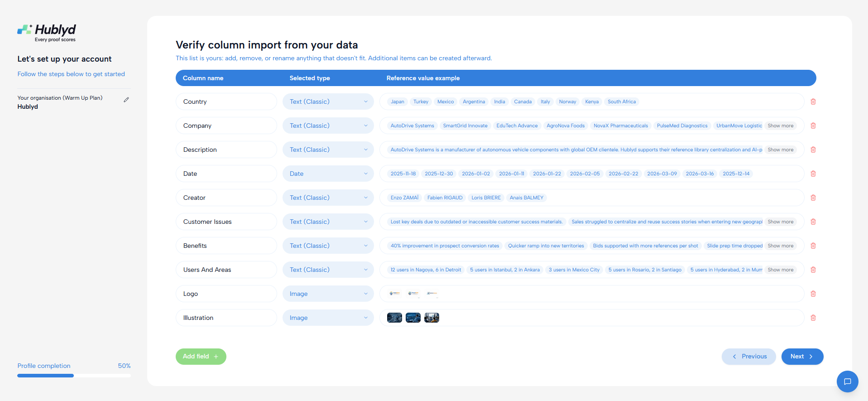
Task: Edit the Customer Issues column name field
Action: (x=226, y=222)
